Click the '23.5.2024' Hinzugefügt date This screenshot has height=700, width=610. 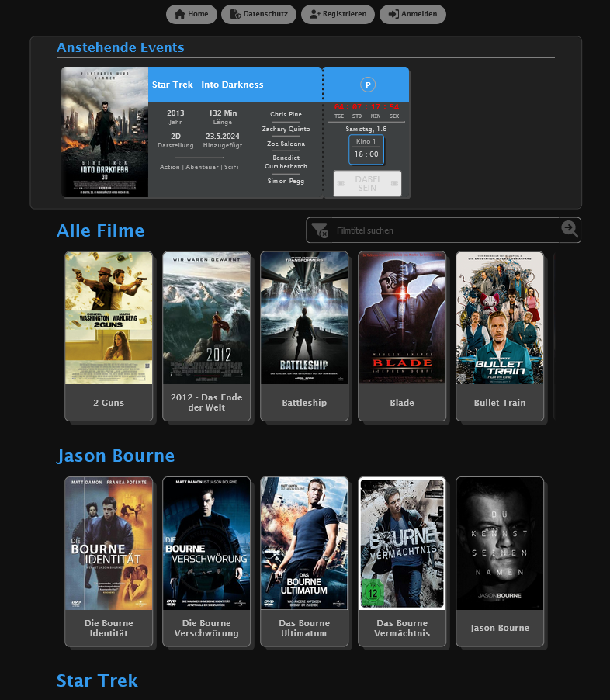click(223, 136)
